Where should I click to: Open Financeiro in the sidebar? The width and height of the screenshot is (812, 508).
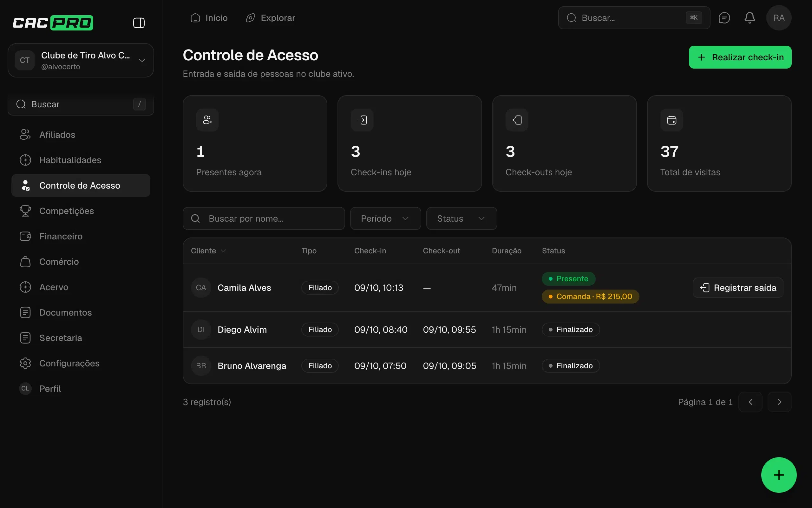81,236
